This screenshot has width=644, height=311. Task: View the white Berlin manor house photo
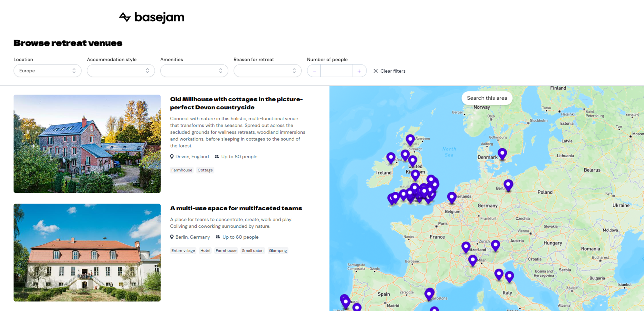[x=87, y=252]
